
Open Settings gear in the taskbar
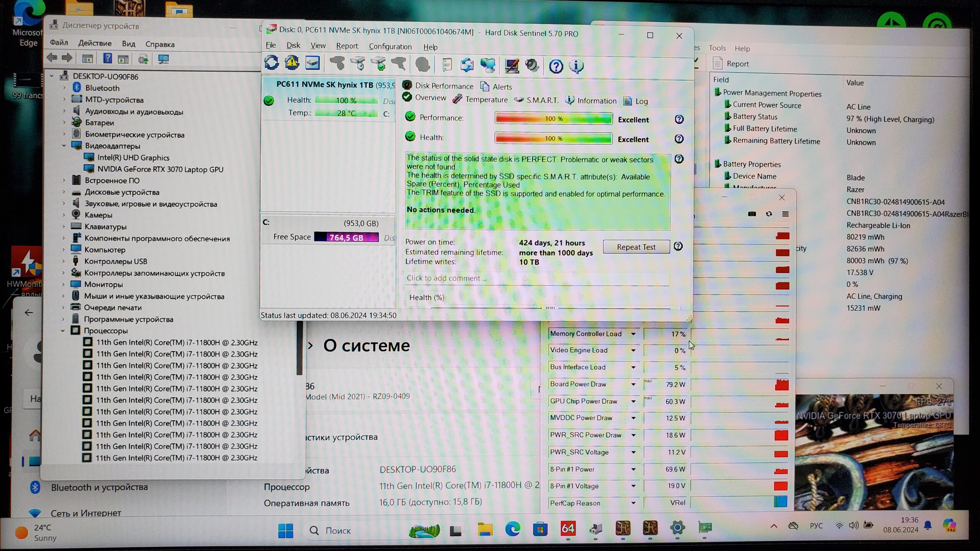677,528
